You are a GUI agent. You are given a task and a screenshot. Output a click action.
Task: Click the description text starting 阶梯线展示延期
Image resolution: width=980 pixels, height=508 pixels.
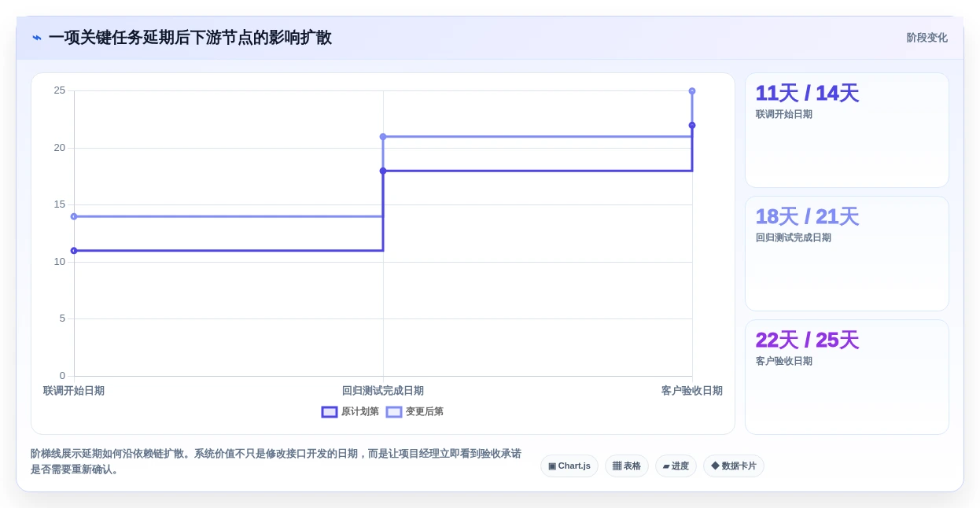[276, 462]
